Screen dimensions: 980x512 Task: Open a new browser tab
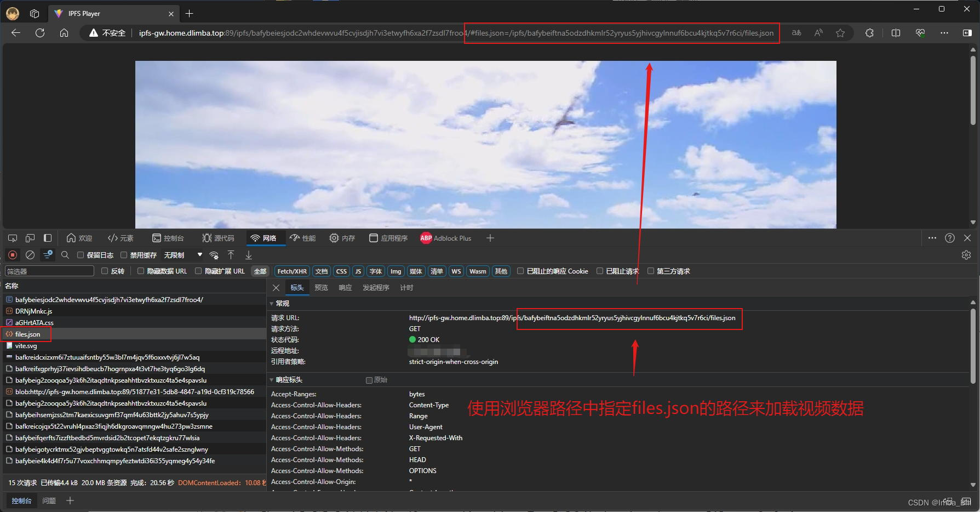coord(190,13)
